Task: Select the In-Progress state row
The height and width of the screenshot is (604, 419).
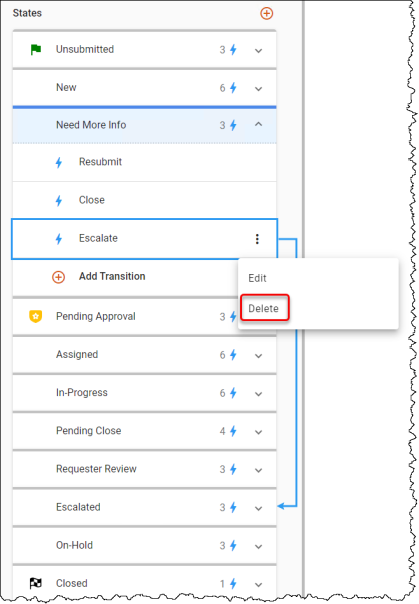Action: pos(144,393)
